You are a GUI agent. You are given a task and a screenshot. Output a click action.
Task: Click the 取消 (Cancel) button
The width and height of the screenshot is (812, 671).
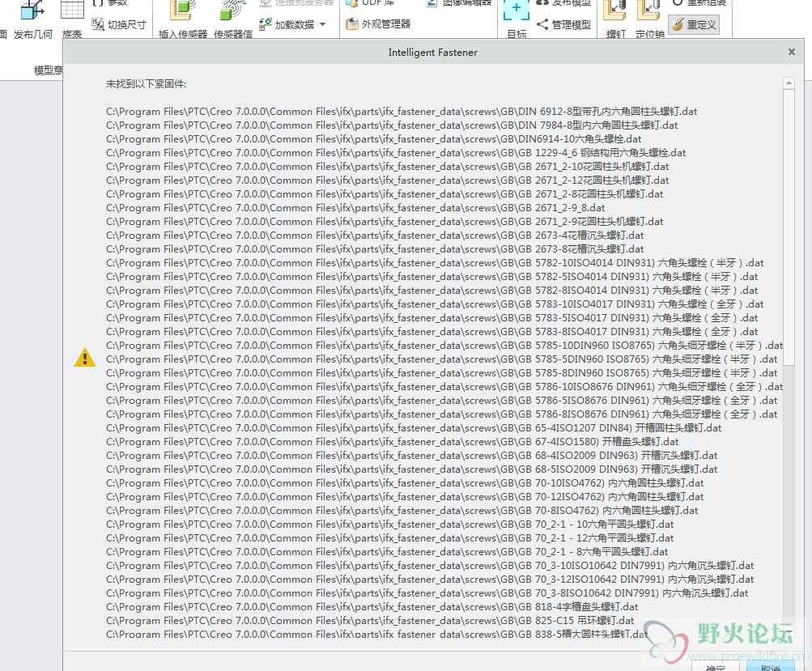click(771, 668)
